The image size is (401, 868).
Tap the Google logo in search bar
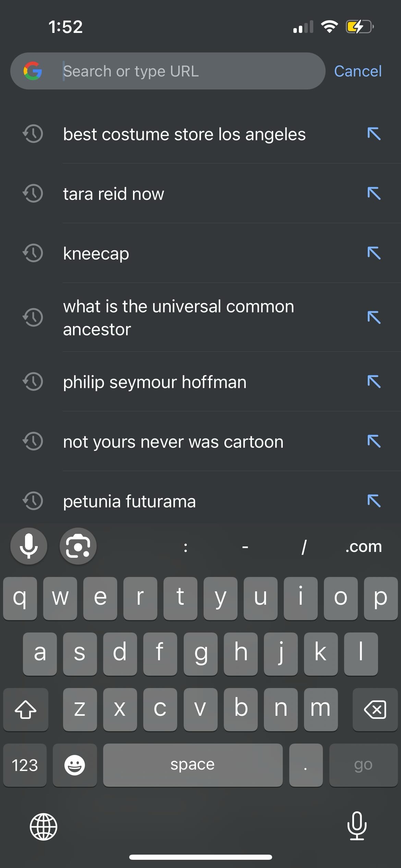click(x=33, y=71)
